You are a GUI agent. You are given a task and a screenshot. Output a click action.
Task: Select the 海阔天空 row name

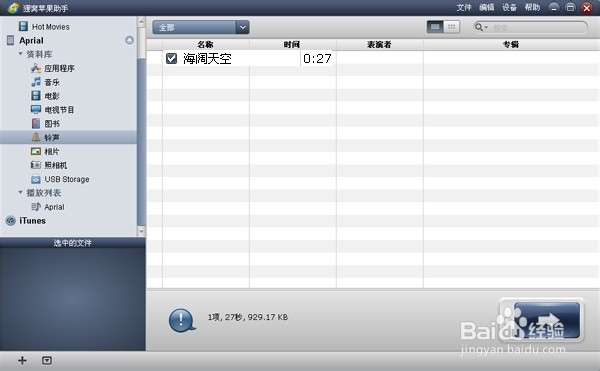[x=207, y=59]
